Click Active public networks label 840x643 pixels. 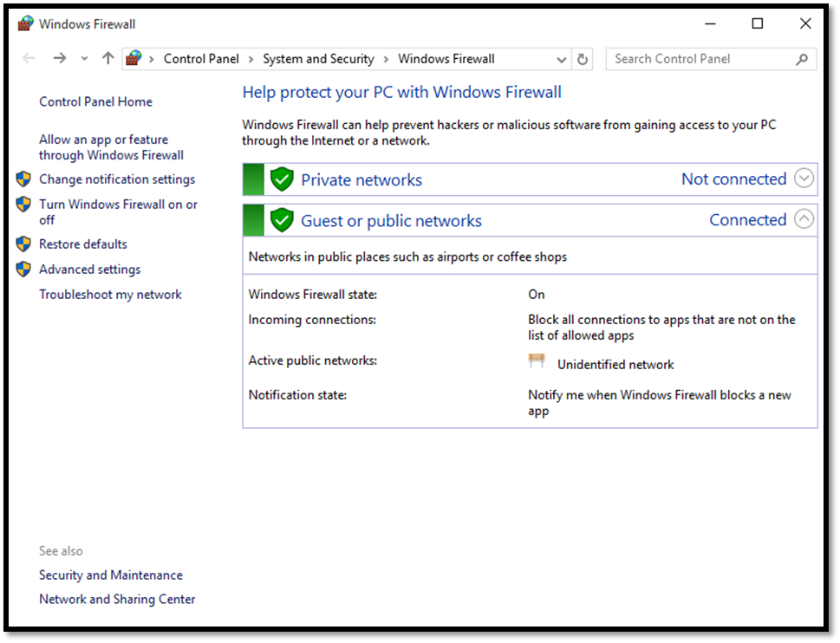coord(313,360)
